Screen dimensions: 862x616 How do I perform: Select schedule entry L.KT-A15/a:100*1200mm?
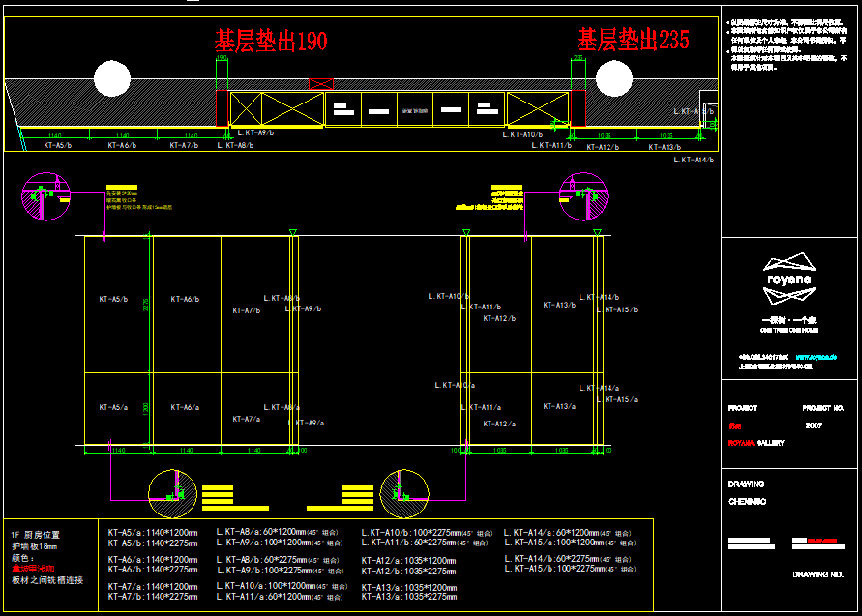[570, 543]
